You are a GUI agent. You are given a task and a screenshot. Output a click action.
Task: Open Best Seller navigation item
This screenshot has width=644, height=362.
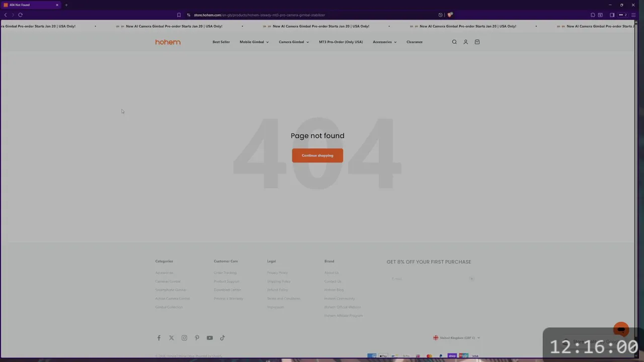[x=221, y=42]
